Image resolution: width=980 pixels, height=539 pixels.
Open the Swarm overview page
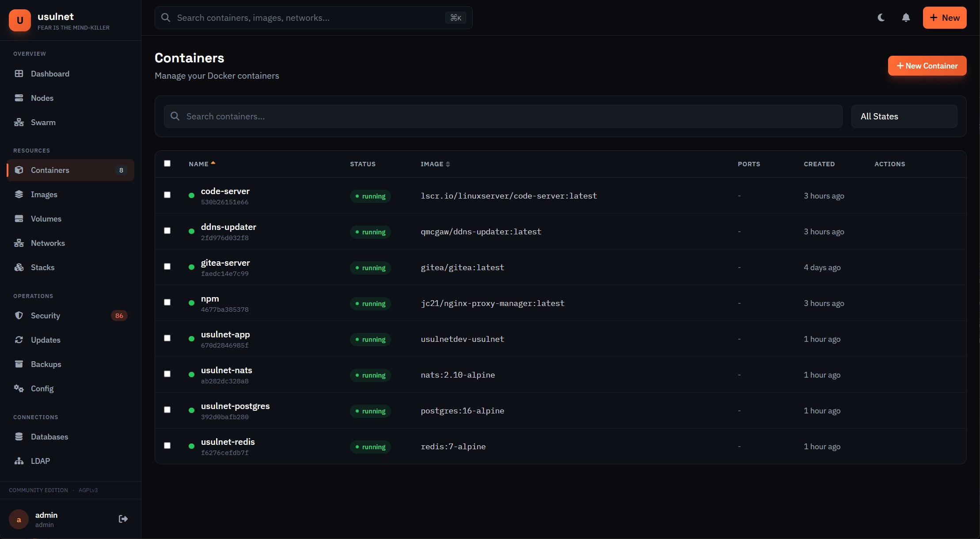coord(43,122)
